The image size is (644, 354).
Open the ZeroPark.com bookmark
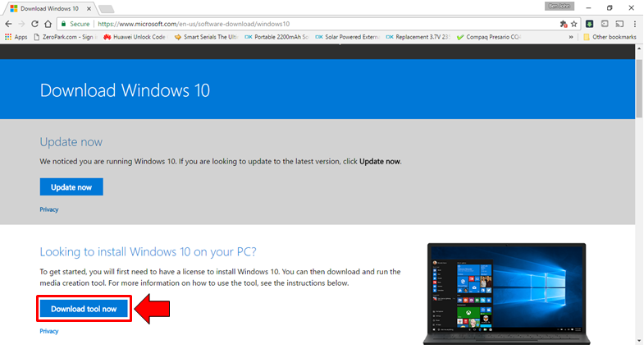(x=66, y=37)
